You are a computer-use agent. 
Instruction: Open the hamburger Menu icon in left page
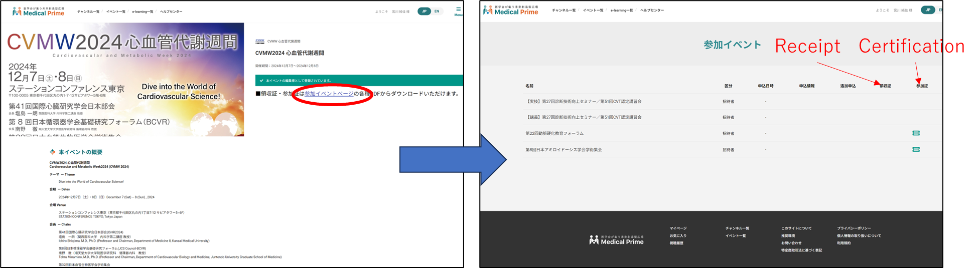pos(458,10)
